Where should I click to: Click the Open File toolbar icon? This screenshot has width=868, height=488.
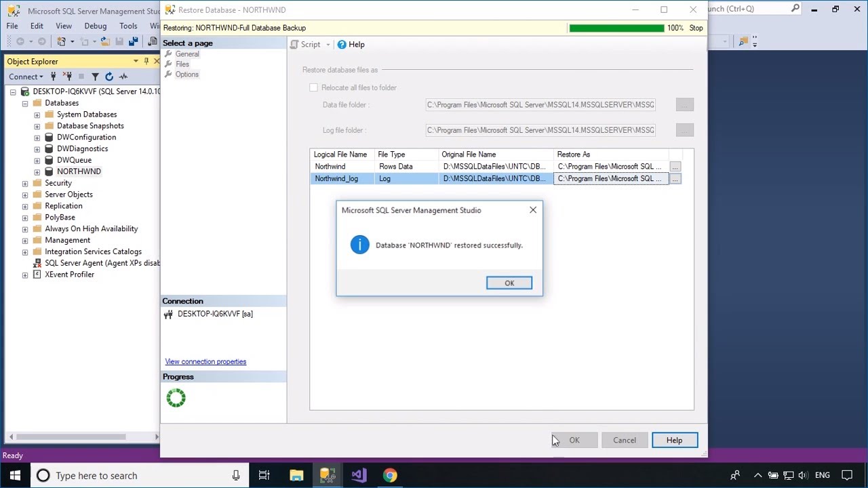click(105, 41)
